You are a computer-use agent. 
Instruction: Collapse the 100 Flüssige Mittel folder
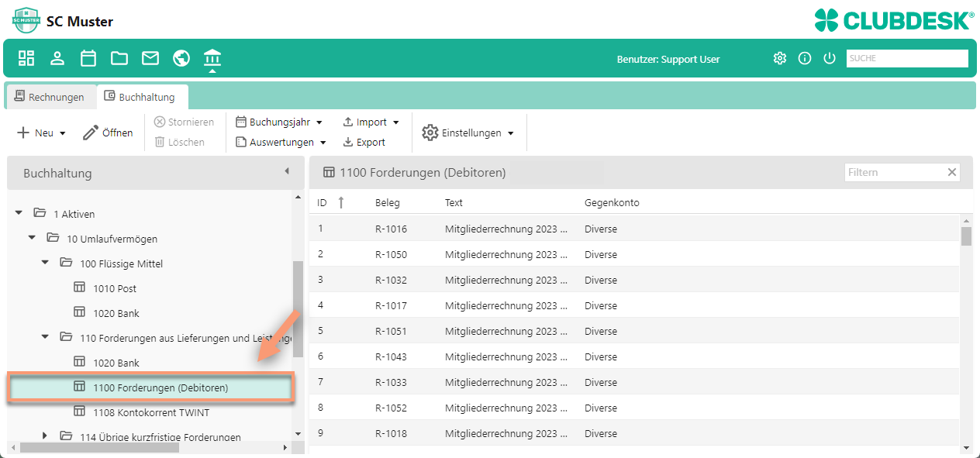(x=45, y=263)
